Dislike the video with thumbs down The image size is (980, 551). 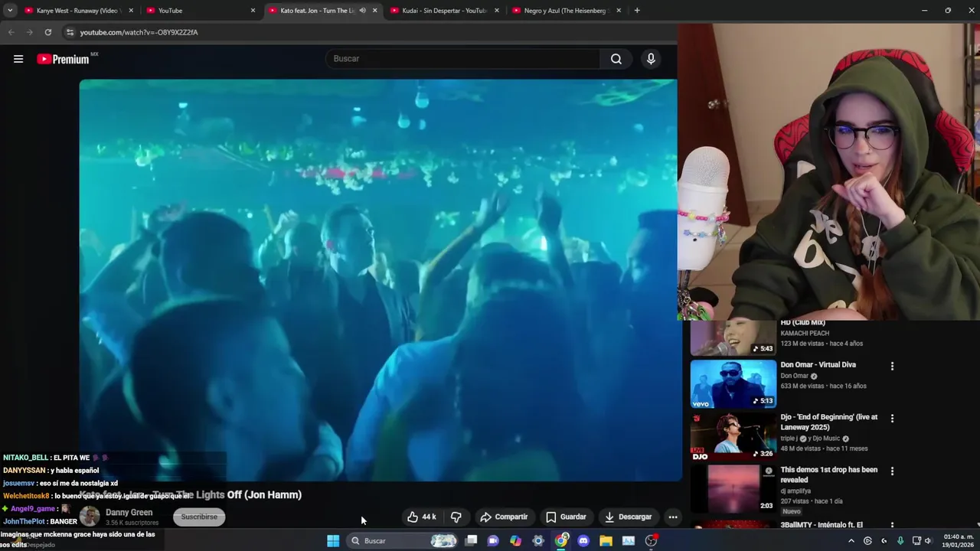[456, 517]
